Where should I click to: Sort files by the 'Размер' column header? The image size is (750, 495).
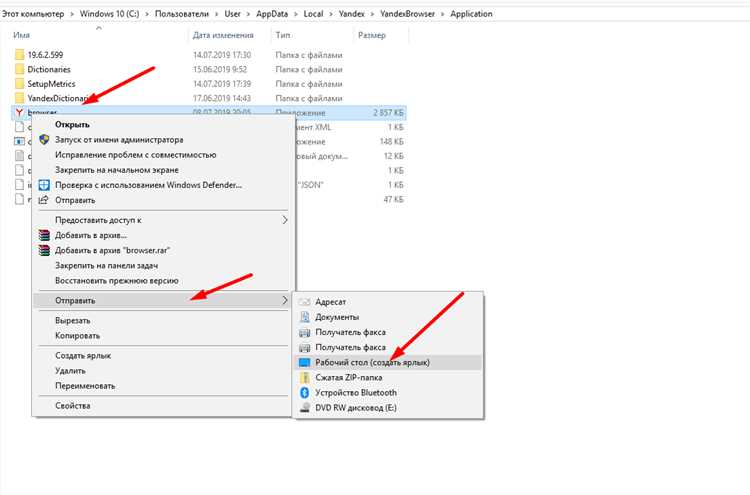click(369, 35)
